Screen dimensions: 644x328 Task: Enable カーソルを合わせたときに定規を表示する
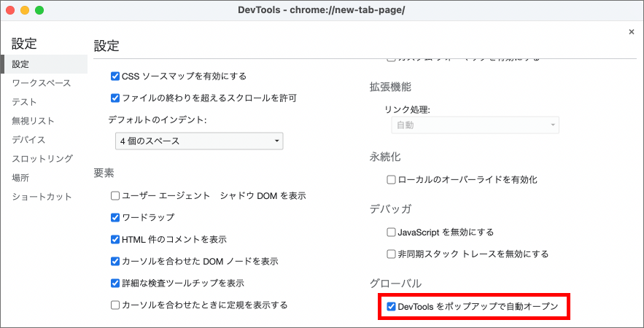(115, 305)
